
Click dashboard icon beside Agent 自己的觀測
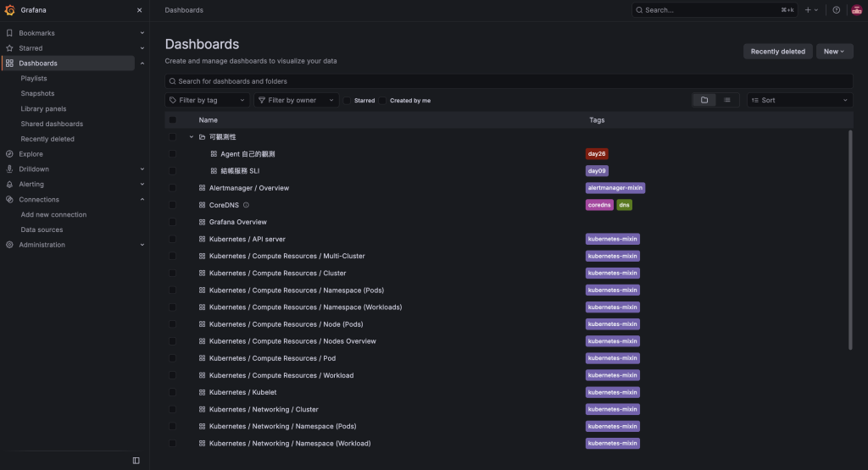point(214,154)
